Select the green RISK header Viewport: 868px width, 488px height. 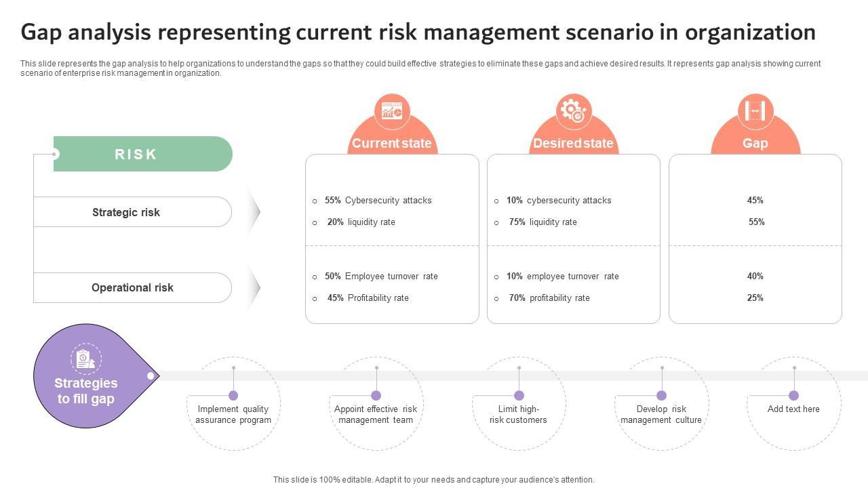[x=142, y=154]
